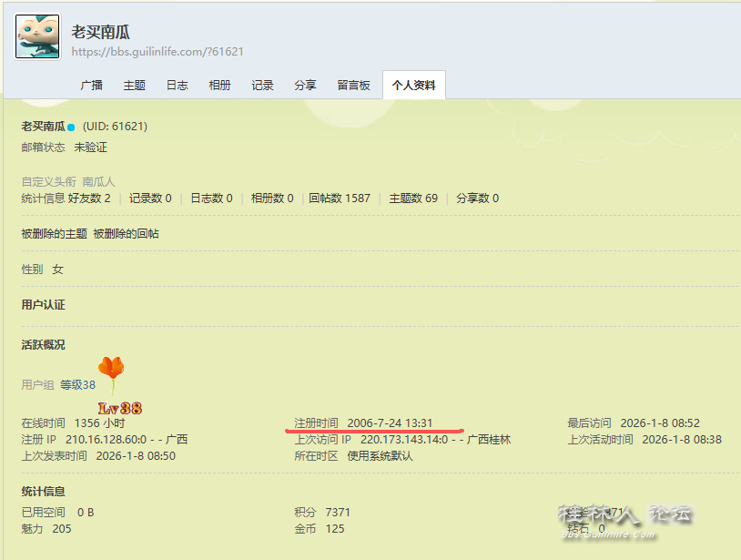
Task: Click the orange flower Lv38 badge icon
Action: click(112, 374)
